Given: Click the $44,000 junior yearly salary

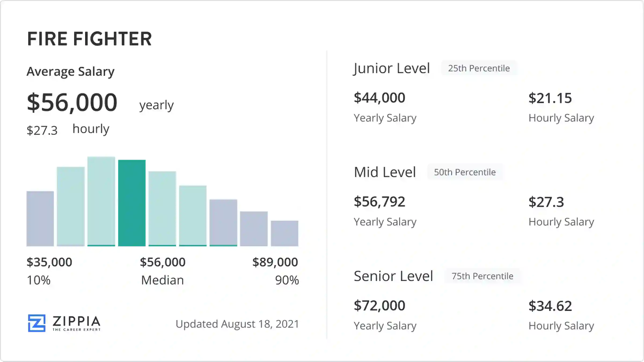Looking at the screenshot, I should [379, 98].
